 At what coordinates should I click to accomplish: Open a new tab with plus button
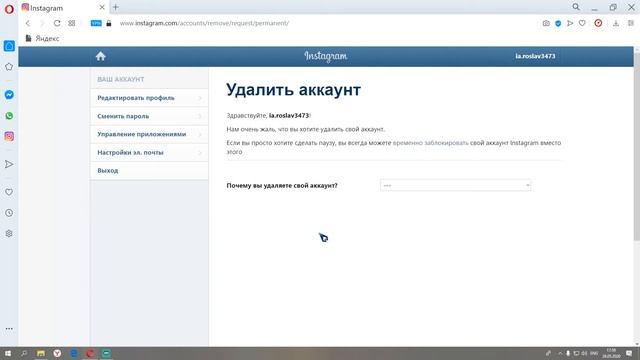pos(116,7)
